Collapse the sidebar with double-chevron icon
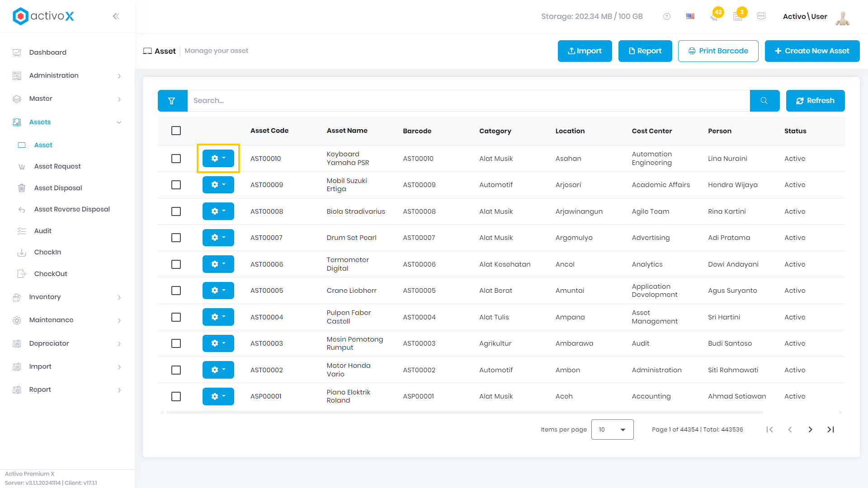 click(116, 16)
